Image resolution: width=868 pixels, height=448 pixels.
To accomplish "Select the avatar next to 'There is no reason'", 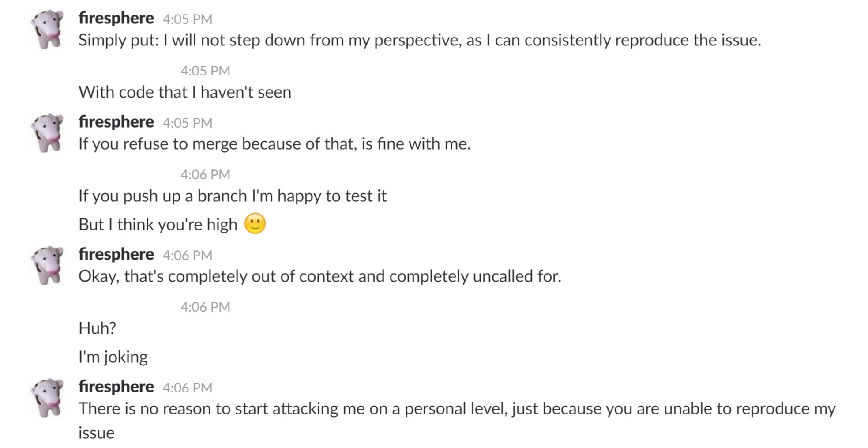I will [x=48, y=398].
